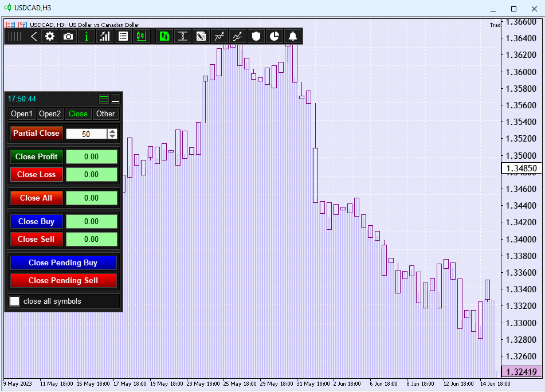545x392 pixels.
Task: Click the alerts bell icon
Action: 293,36
